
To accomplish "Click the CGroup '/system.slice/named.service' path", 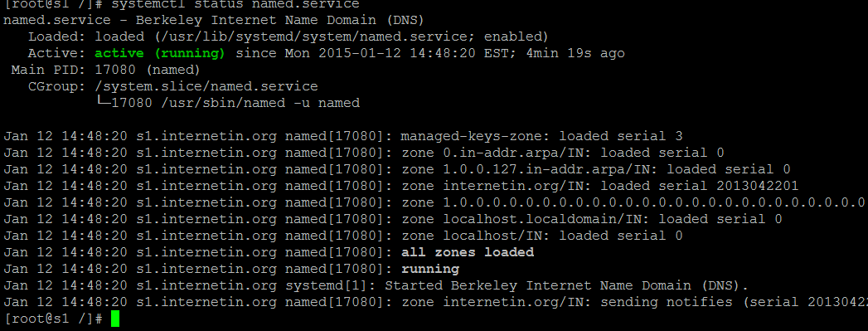I will pyautogui.click(x=206, y=86).
